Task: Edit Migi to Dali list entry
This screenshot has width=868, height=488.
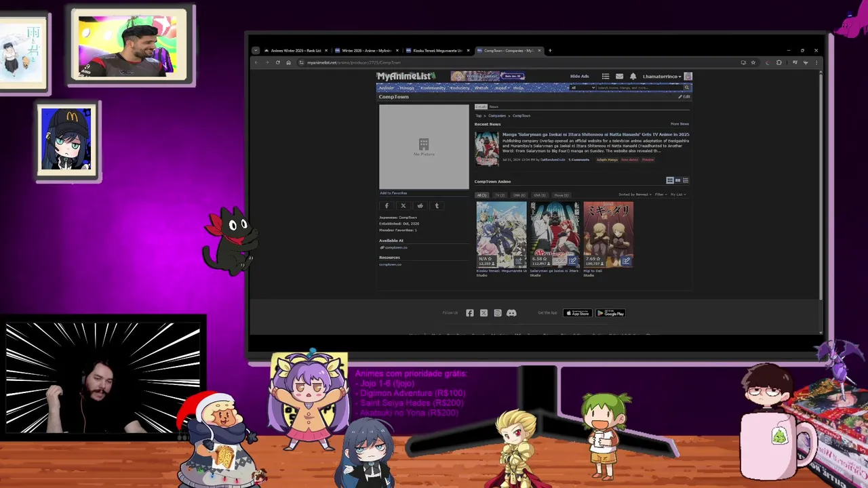Action: coord(626,261)
